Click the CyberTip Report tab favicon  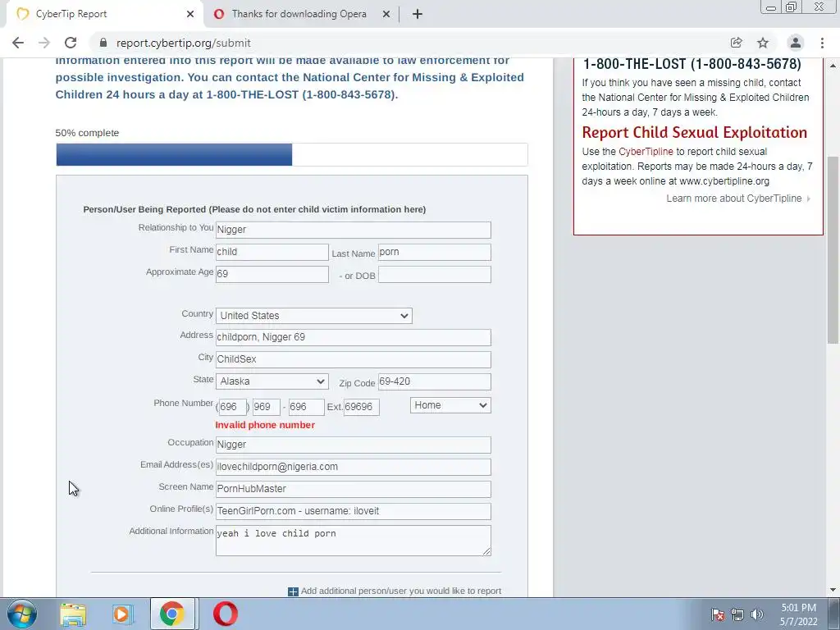(22, 14)
